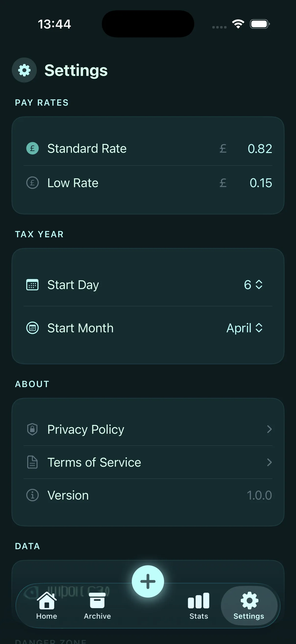Open the Start Month picker showing April

click(244, 328)
